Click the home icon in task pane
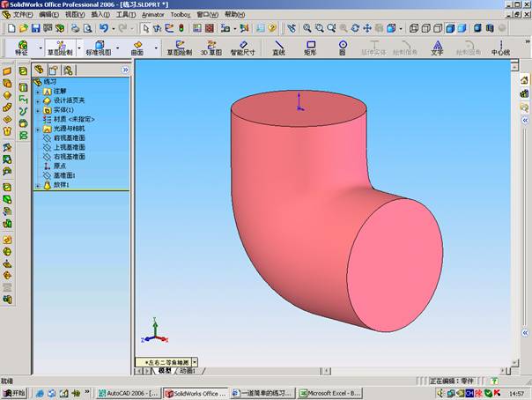 (524, 80)
